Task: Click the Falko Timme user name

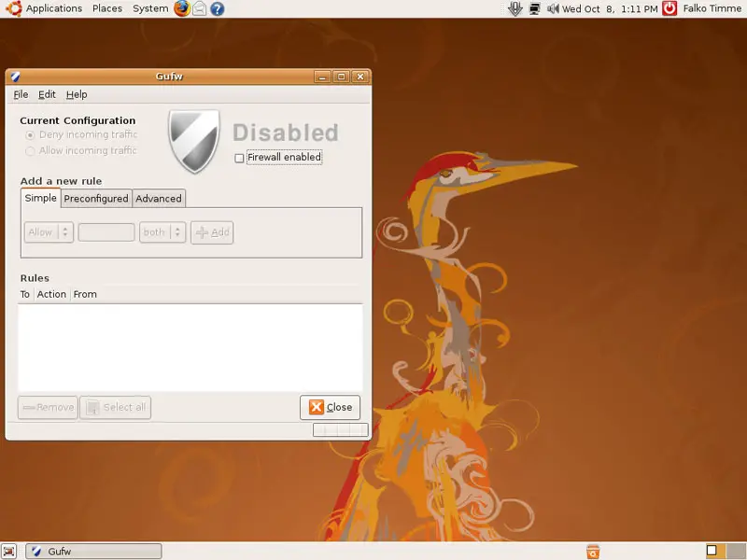Action: 712,8
